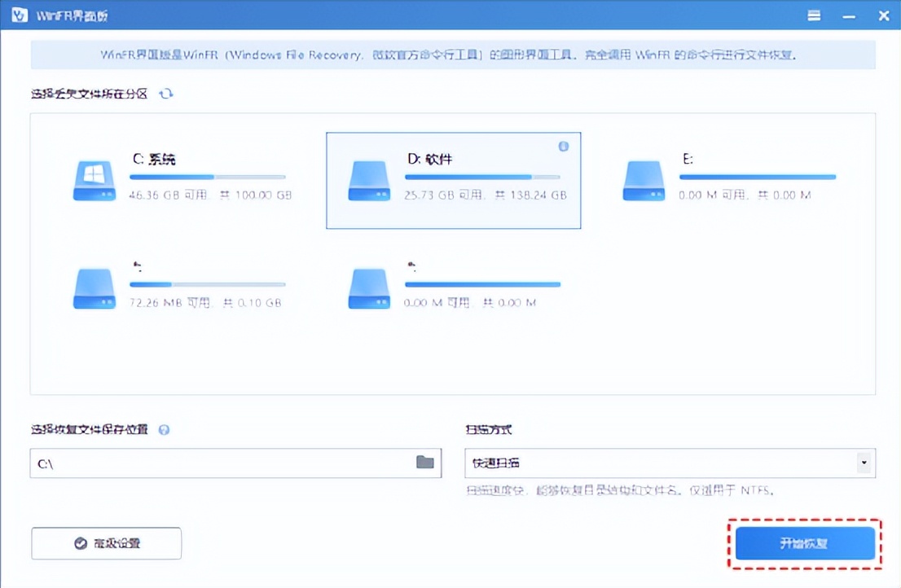Select the E: partition card
Viewport: 901px width, 588px height.
pyautogui.click(x=758, y=179)
